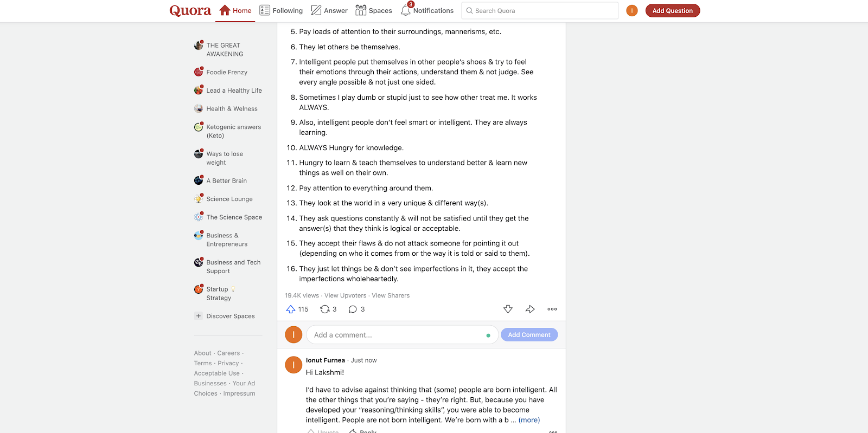
Task: Open the Science Lounge space
Action: click(x=229, y=199)
